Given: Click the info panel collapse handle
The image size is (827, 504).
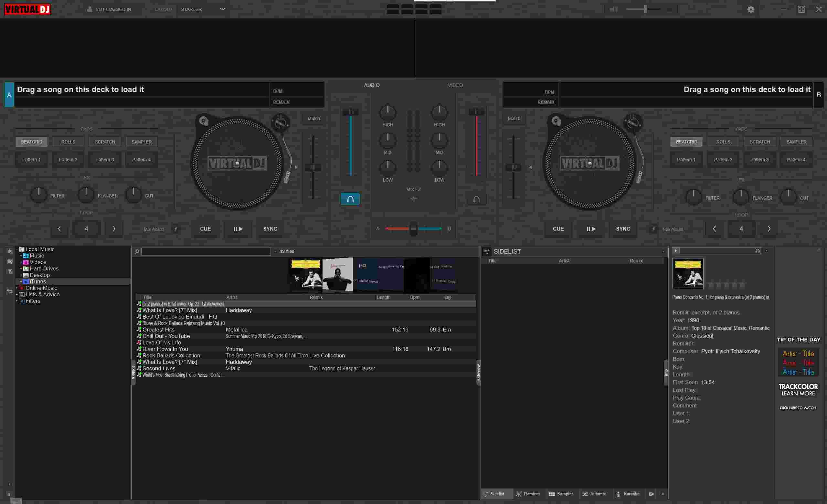Looking at the screenshot, I should [666, 373].
